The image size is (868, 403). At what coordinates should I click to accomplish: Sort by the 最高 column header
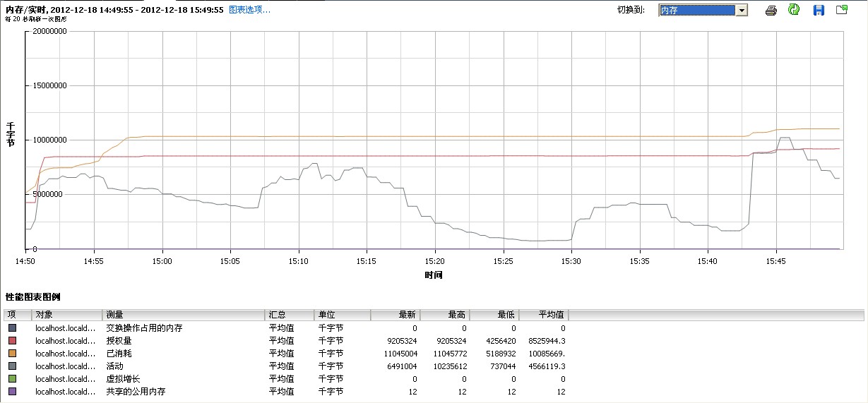pyautogui.click(x=445, y=315)
